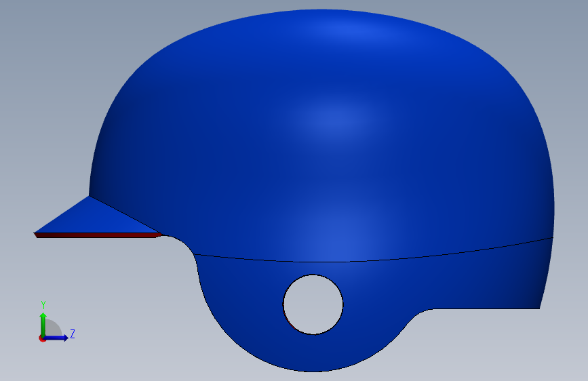Click the green Y axis arrow of triad
The width and height of the screenshot is (588, 381).
point(43,324)
